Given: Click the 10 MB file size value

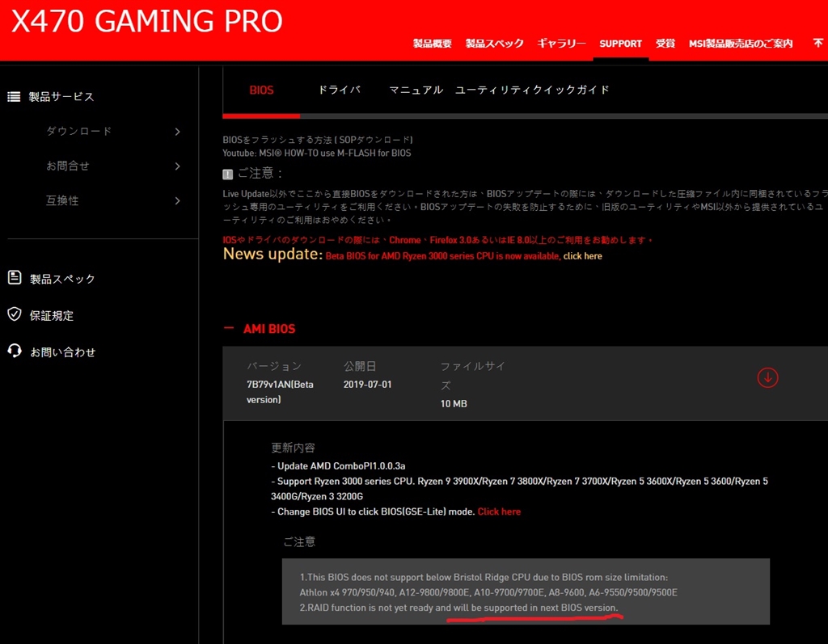Looking at the screenshot, I should click(454, 404).
